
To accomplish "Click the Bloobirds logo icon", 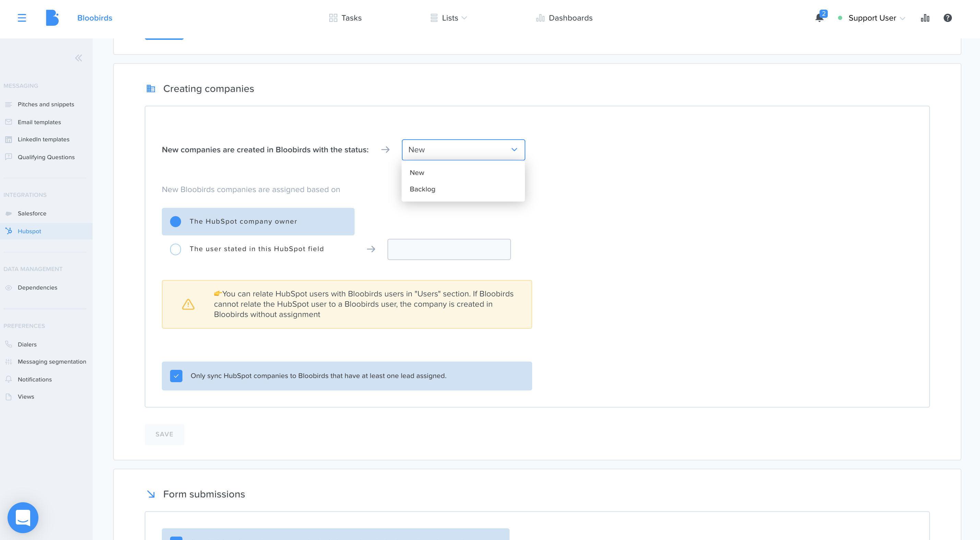I will 52,18.
